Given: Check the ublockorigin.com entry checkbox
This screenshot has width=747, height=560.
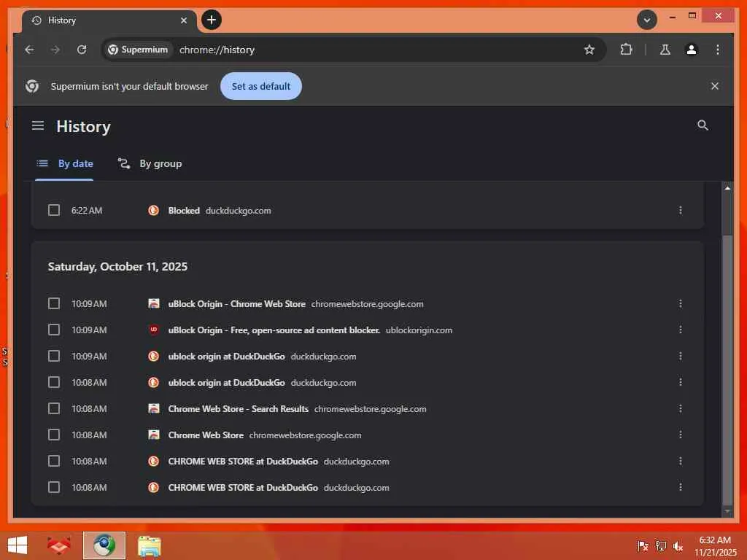Looking at the screenshot, I should pos(54,330).
